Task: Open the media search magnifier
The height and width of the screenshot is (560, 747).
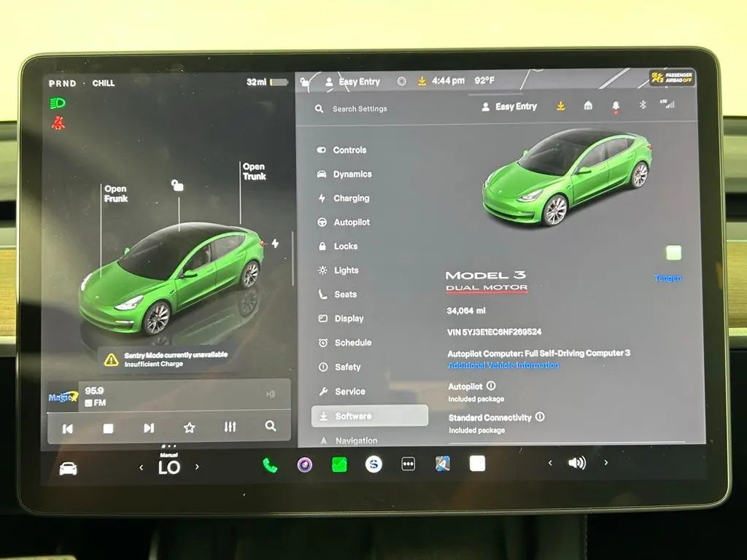Action: [x=270, y=426]
